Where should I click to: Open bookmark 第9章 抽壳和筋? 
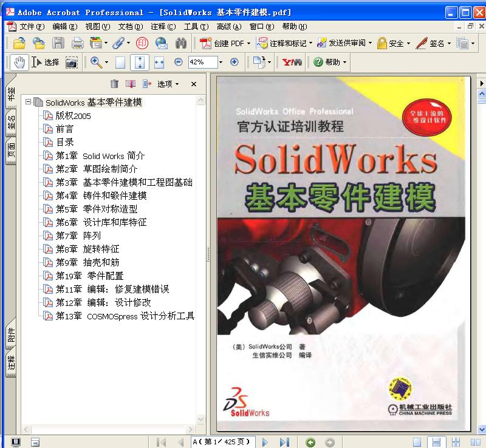click(x=87, y=262)
